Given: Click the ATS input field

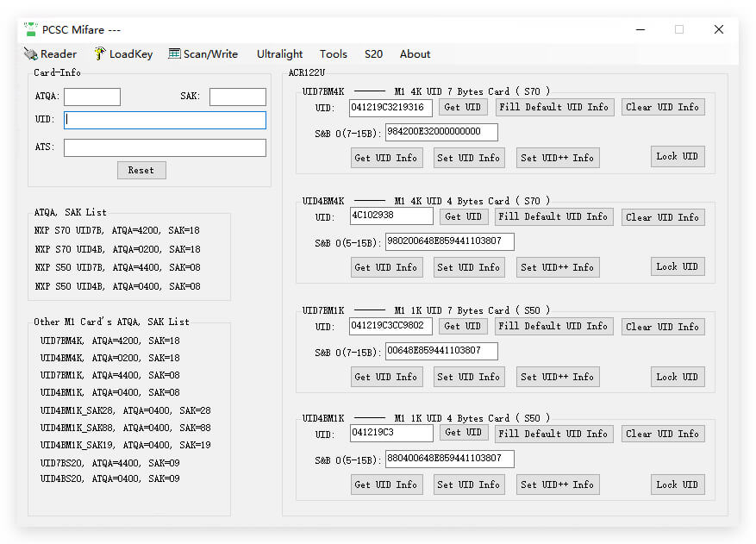Looking at the screenshot, I should point(165,147).
